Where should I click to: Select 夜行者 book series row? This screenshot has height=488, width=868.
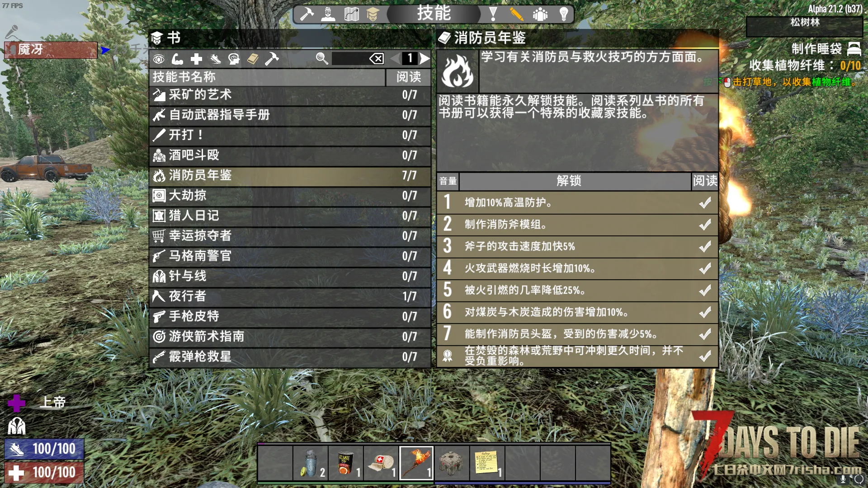(290, 296)
